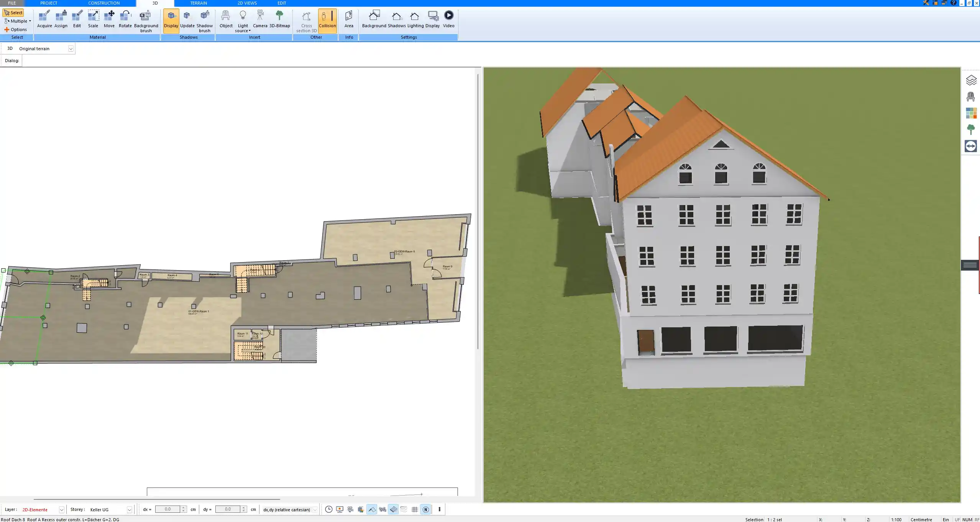Click the furniture chair icon in sidebar
The image size is (980, 522).
pos(971,97)
